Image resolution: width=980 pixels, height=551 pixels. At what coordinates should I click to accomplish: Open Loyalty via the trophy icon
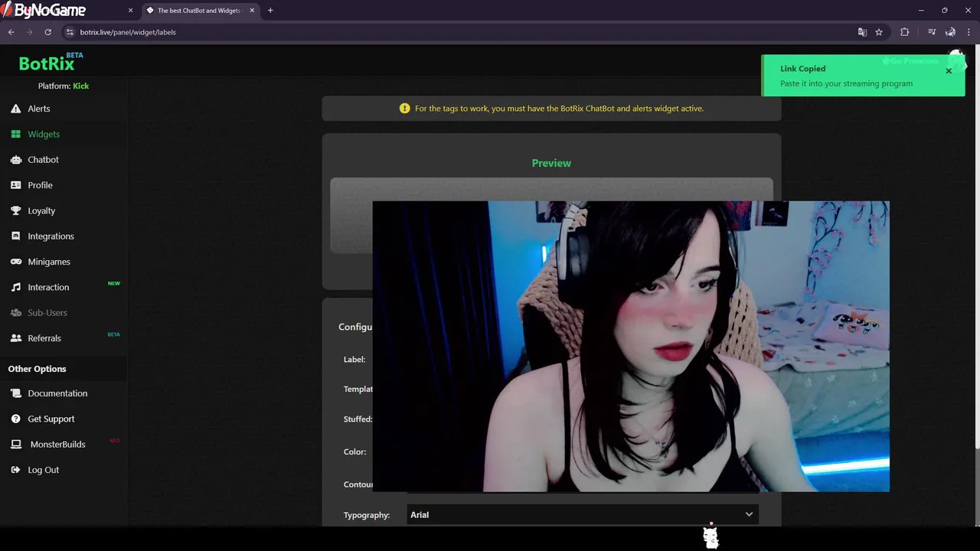coord(15,210)
